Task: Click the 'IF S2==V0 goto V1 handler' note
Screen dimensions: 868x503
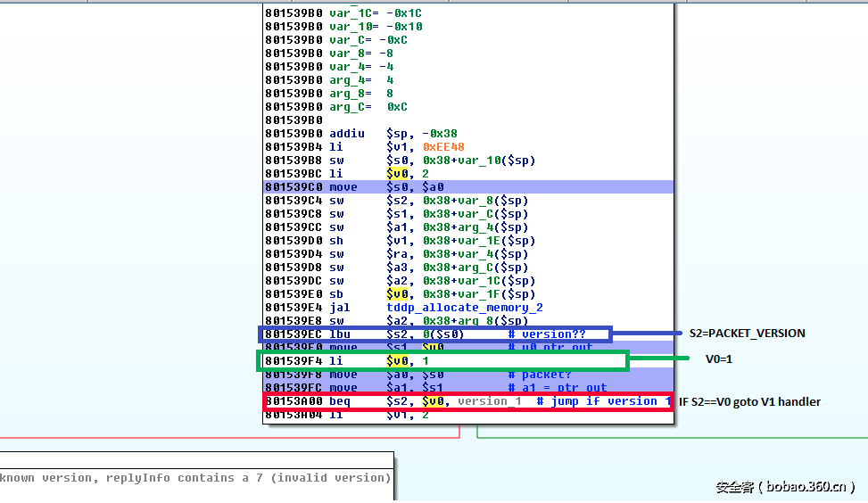Action: (x=749, y=402)
